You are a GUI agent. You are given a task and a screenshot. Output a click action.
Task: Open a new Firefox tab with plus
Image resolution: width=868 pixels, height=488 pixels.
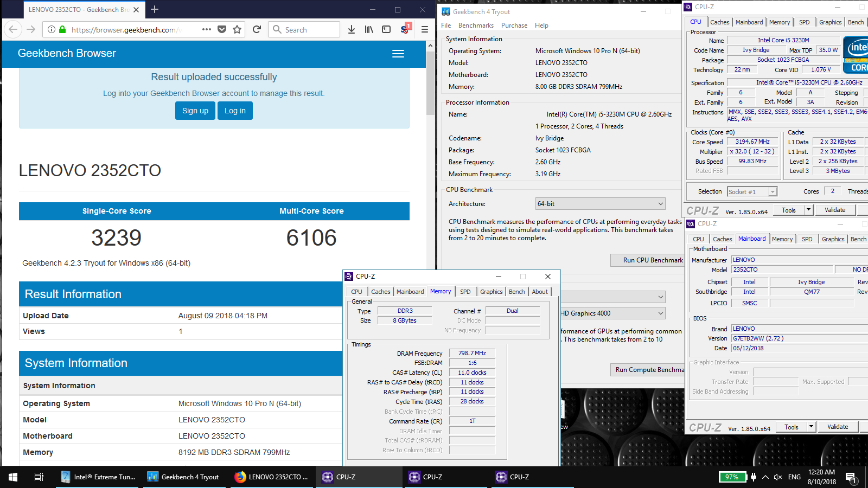click(x=155, y=9)
